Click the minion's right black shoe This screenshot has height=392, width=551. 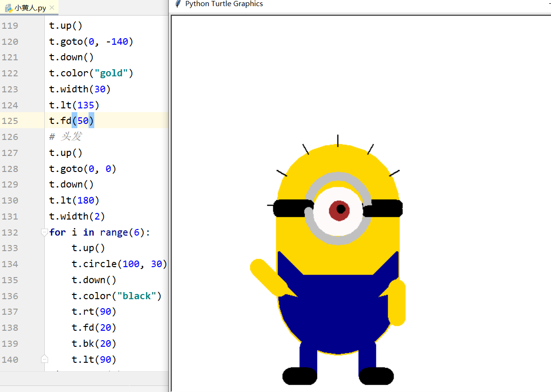pos(376,376)
